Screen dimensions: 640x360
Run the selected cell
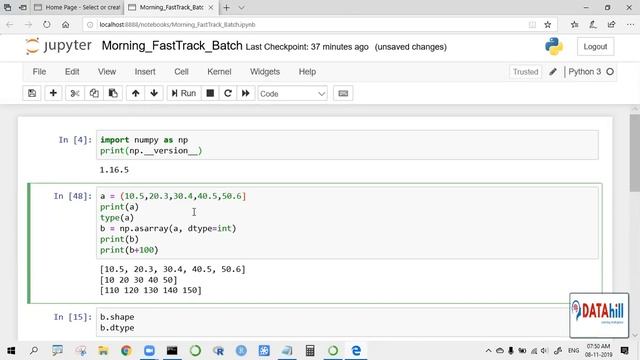(184, 93)
